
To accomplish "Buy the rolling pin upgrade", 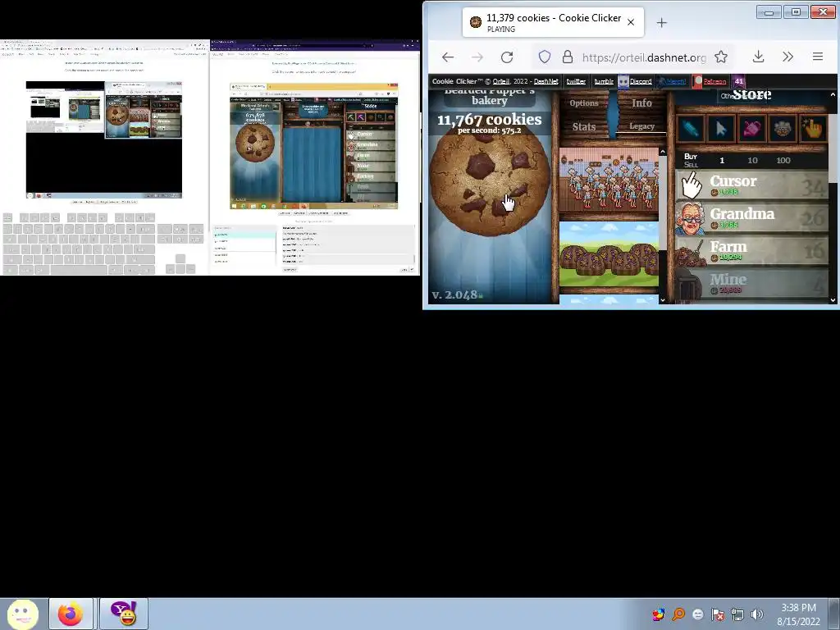I will pos(690,129).
